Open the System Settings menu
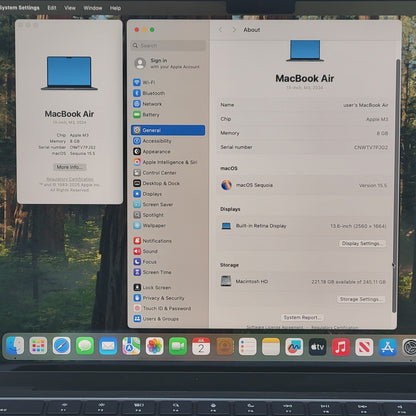Image resolution: width=416 pixels, height=416 pixels. pyautogui.click(x=19, y=8)
